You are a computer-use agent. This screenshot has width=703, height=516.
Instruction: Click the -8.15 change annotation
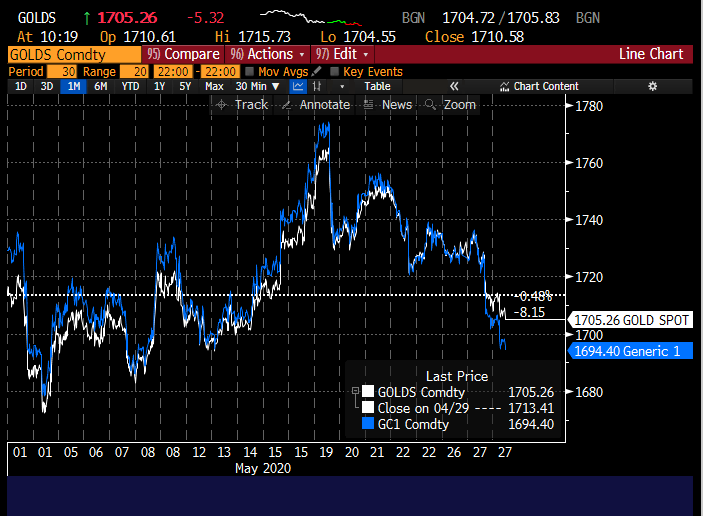click(529, 312)
